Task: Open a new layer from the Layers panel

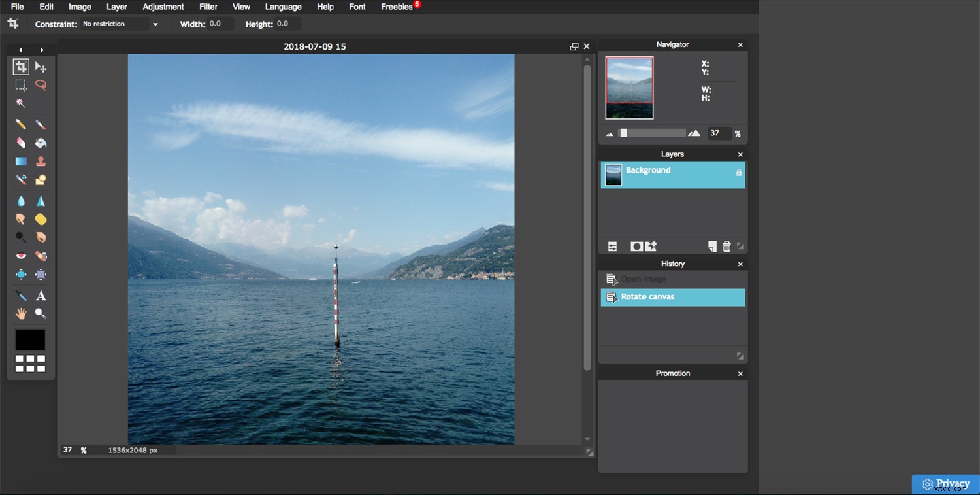Action: pos(712,246)
